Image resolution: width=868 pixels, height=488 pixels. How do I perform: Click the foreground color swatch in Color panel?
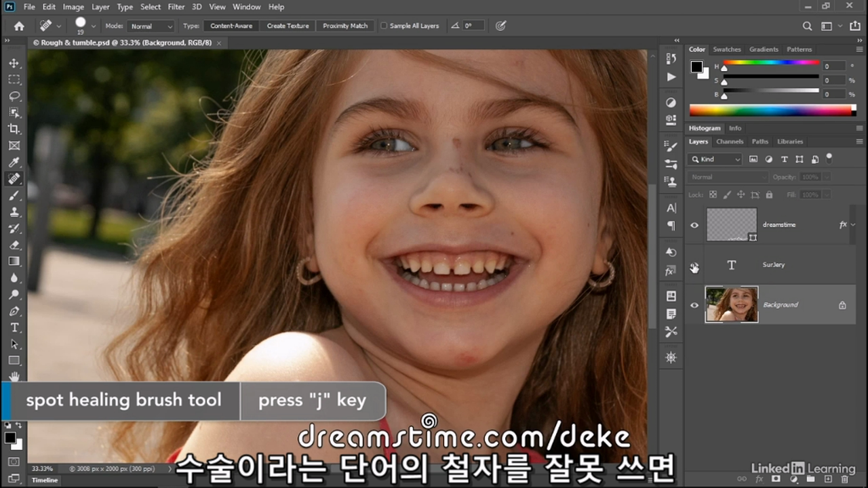(x=696, y=66)
